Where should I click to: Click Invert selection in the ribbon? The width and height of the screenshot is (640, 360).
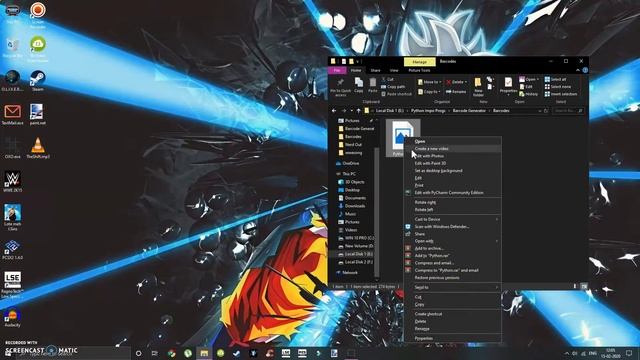[x=561, y=94]
